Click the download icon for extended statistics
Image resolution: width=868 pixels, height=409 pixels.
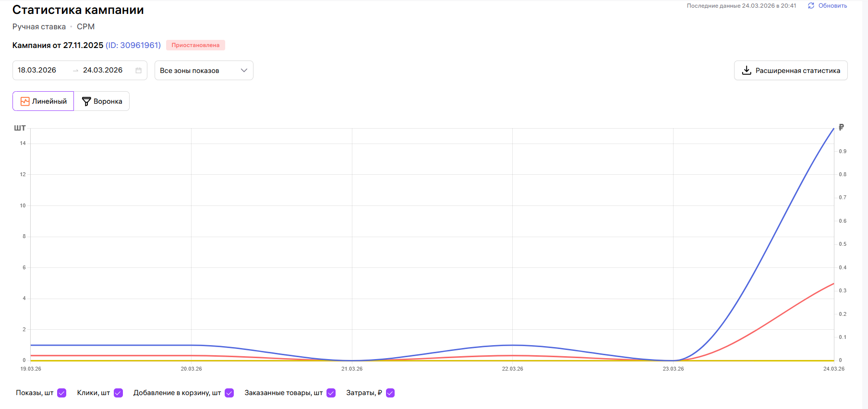tap(747, 71)
